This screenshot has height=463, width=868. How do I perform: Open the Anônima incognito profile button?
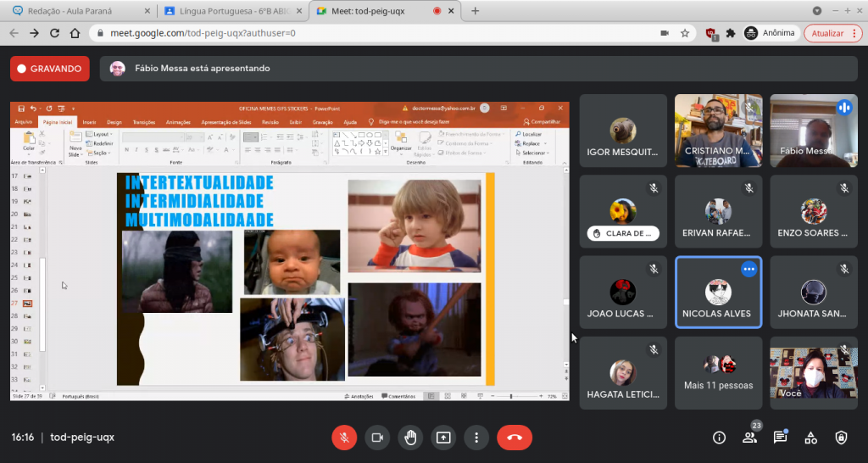click(x=770, y=33)
